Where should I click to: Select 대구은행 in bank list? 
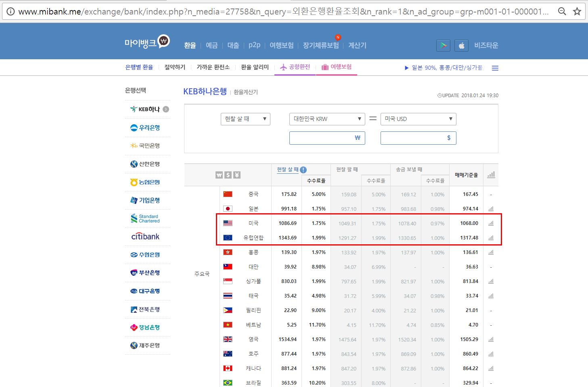pos(145,291)
